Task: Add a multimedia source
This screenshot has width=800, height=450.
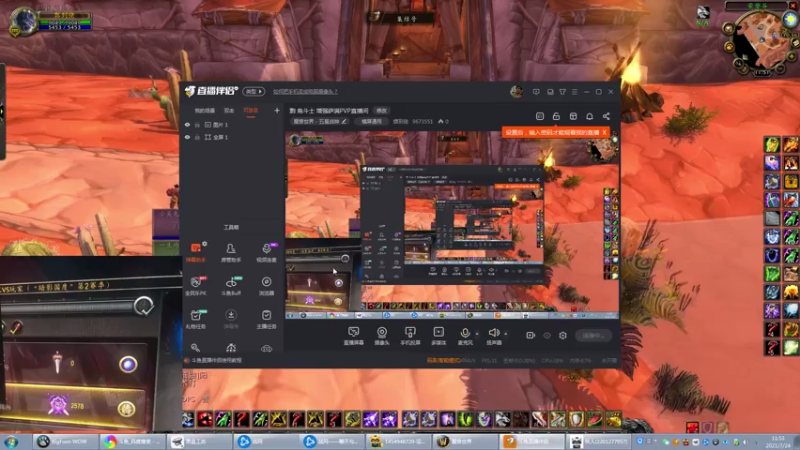Action: pyautogui.click(x=438, y=336)
